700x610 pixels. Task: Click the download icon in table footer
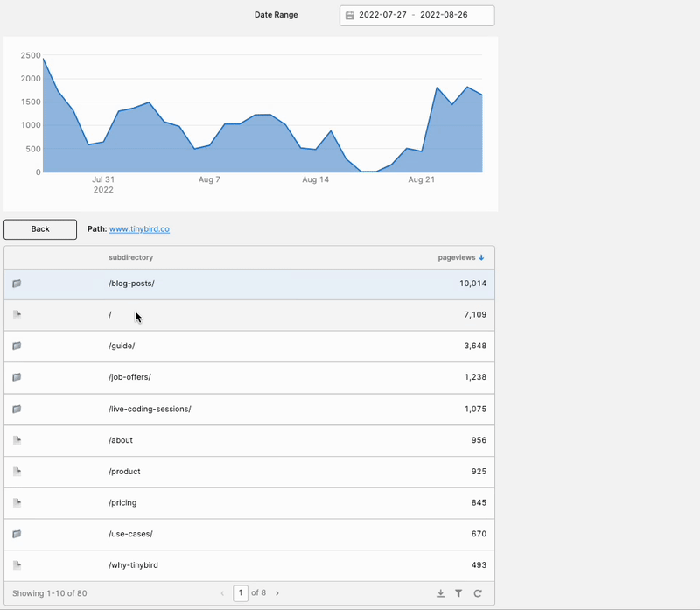(x=440, y=593)
